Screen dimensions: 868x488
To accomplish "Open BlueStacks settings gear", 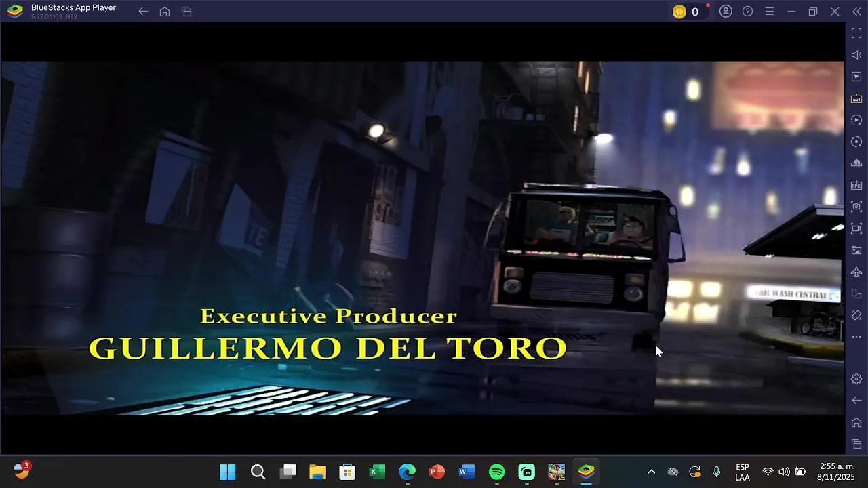I will [856, 379].
